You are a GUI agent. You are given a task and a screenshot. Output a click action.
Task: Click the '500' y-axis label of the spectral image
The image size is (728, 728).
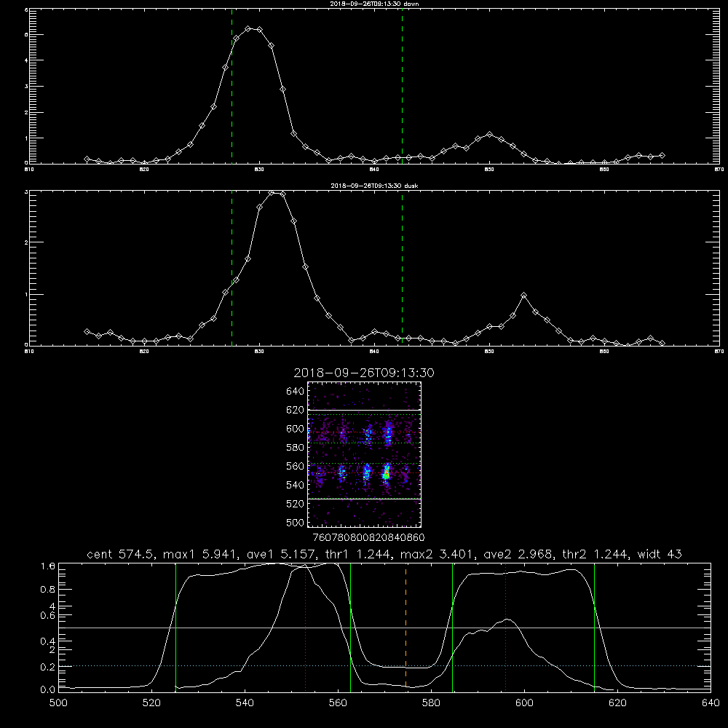click(295, 522)
